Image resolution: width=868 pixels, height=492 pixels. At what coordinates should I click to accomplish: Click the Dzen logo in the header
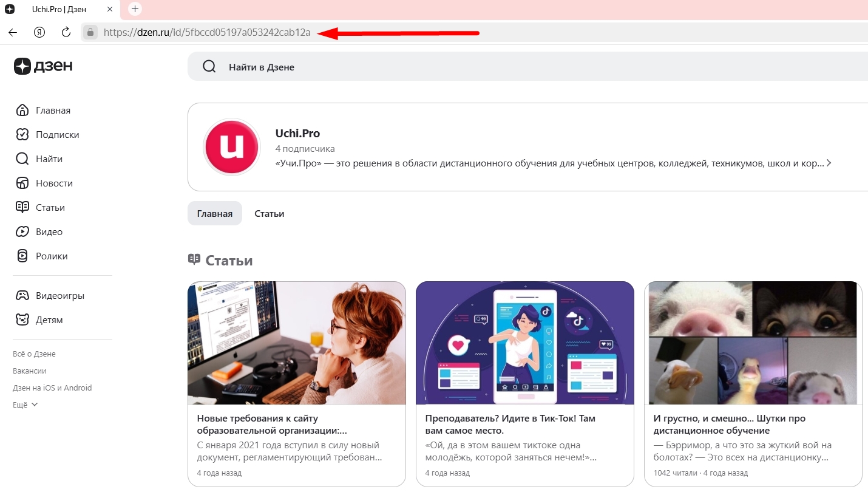click(x=43, y=66)
